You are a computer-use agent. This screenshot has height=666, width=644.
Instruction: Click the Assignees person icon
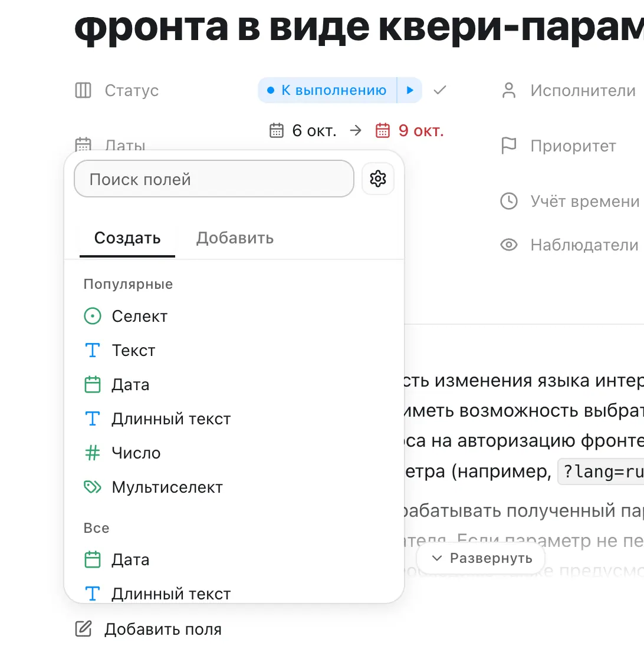coord(509,91)
